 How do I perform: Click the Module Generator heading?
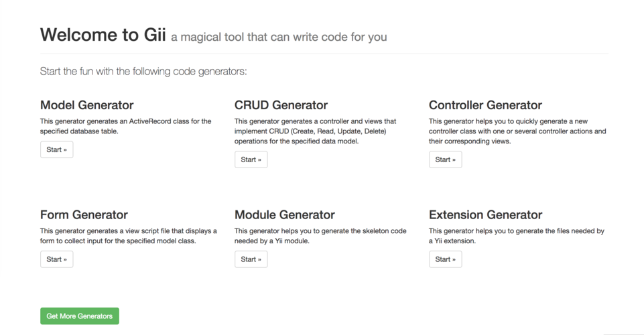[284, 215]
